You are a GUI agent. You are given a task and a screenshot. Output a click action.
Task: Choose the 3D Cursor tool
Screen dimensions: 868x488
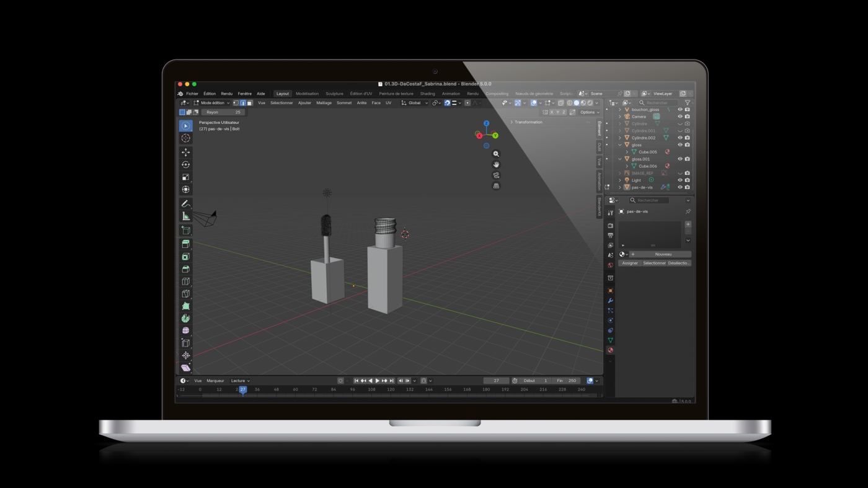coord(185,138)
